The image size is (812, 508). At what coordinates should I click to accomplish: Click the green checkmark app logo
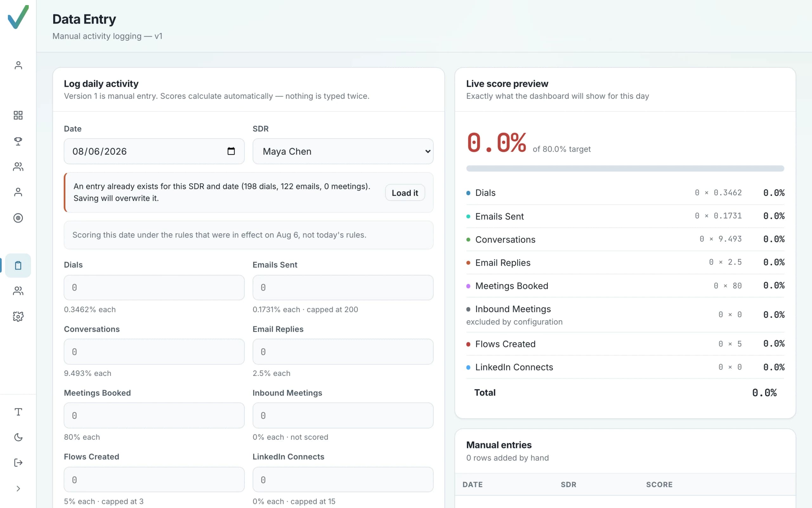[x=18, y=17]
